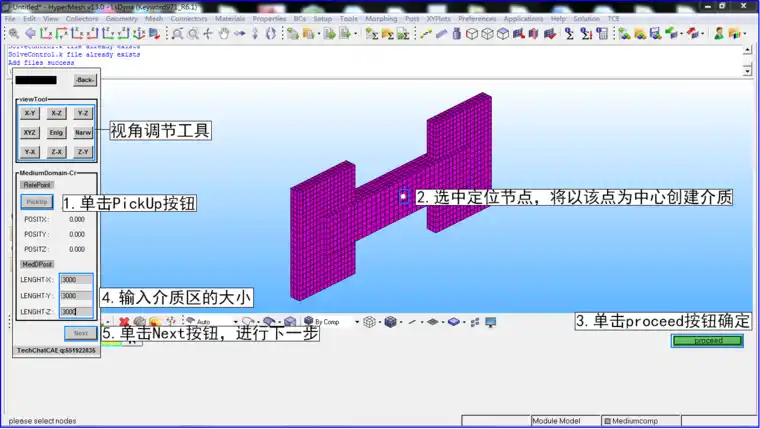Set view to X-Z in viewTool
This screenshot has width=760, height=429.
pyautogui.click(x=56, y=113)
